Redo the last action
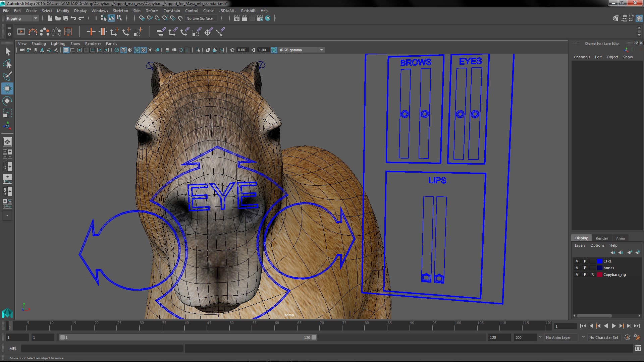The width and height of the screenshot is (644, 362). (x=81, y=18)
